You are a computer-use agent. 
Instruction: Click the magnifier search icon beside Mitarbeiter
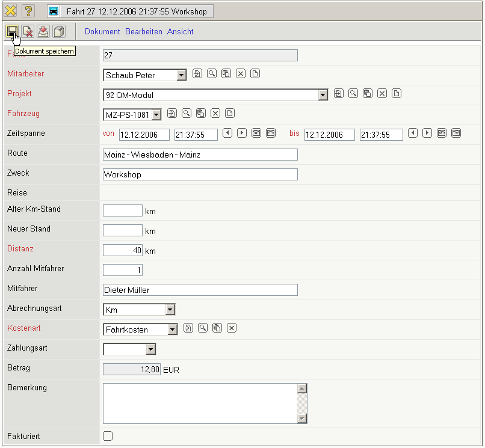pyautogui.click(x=212, y=74)
